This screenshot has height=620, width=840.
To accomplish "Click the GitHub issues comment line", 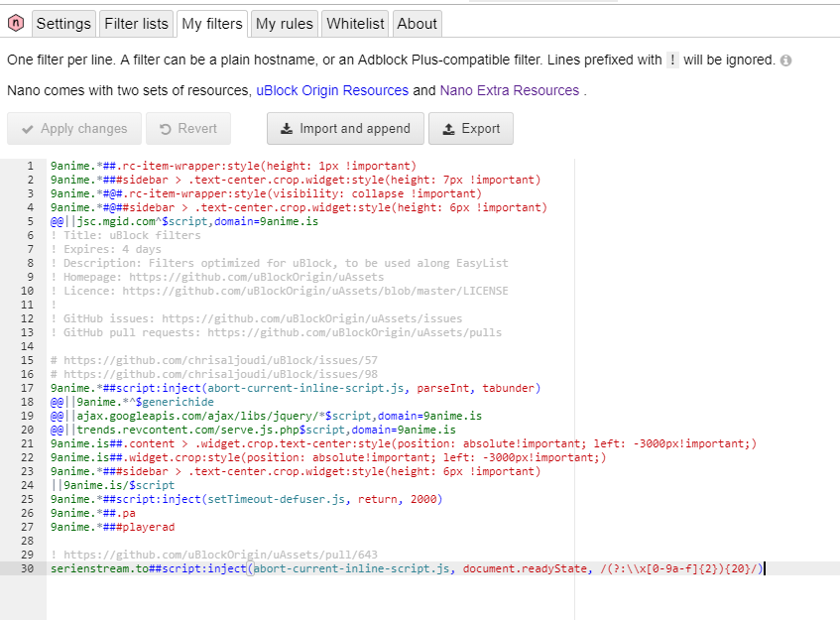I will pos(256,318).
